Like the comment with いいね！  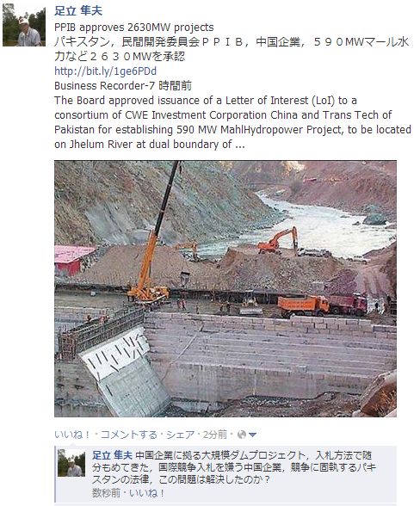(x=149, y=493)
